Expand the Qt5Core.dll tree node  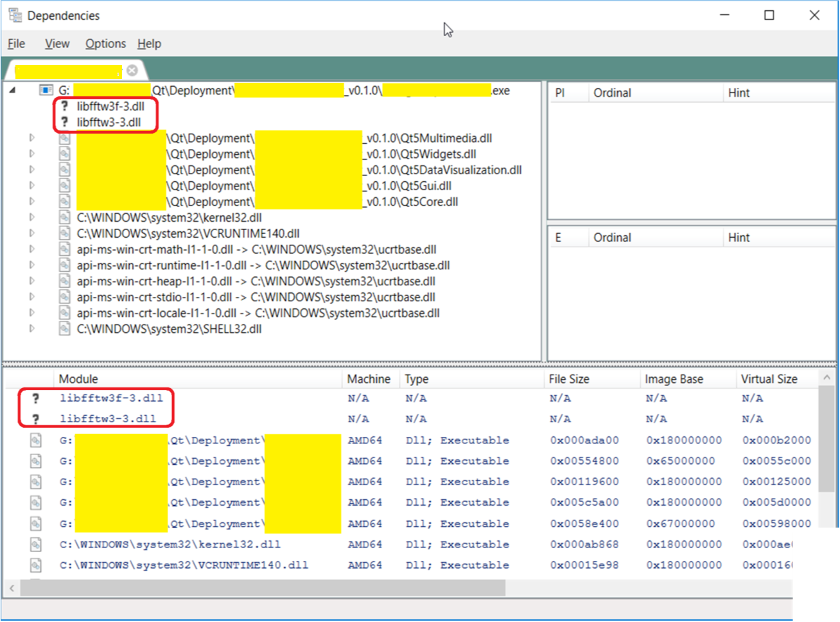click(x=31, y=202)
